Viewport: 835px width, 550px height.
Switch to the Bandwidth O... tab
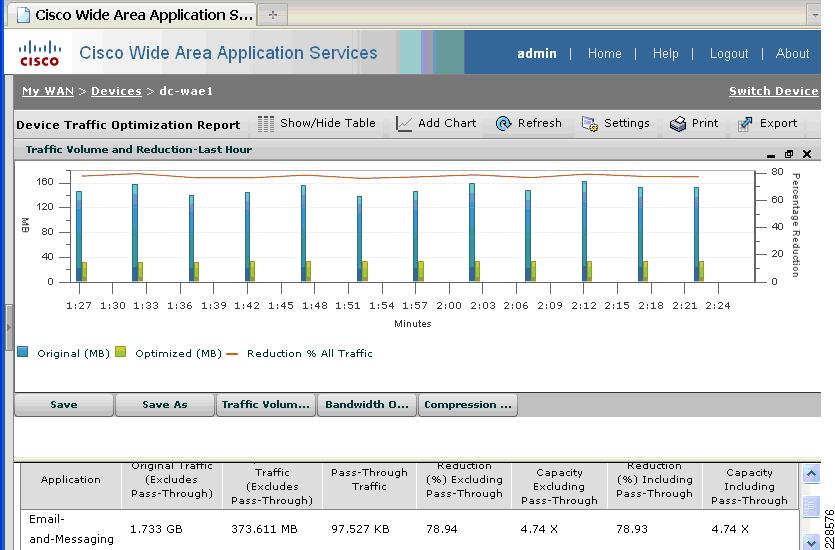(367, 405)
